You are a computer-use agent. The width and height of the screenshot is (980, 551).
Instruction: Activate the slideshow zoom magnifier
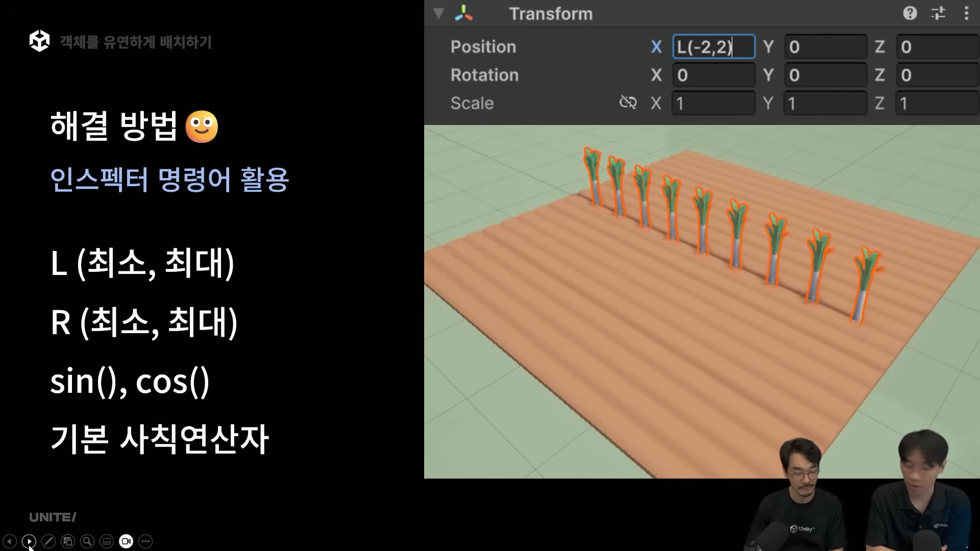tap(87, 541)
